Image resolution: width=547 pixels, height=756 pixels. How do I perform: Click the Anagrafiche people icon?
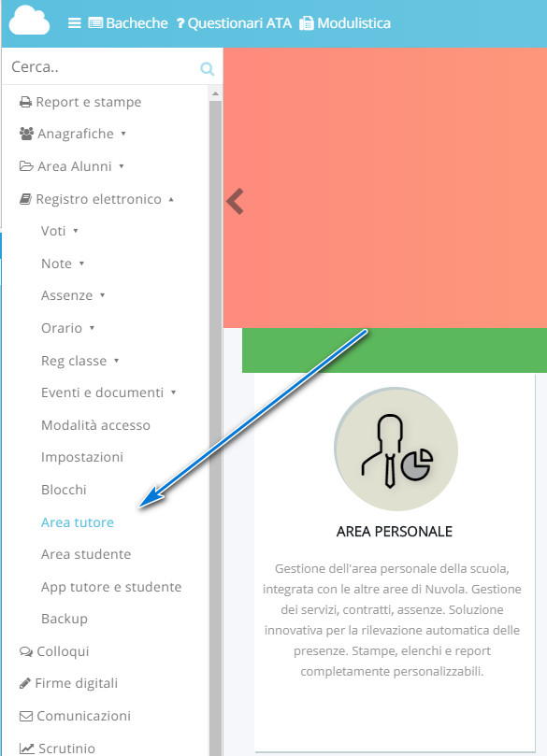(x=26, y=134)
